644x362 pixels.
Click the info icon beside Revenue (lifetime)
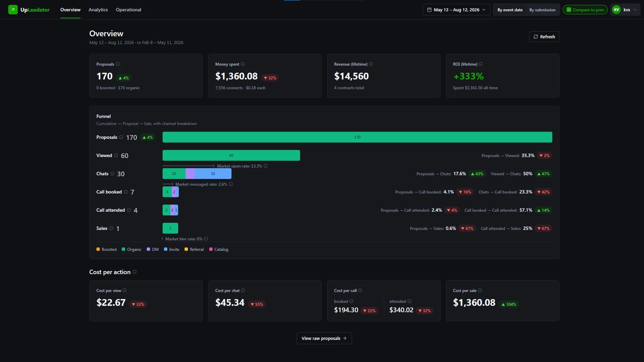point(371,64)
